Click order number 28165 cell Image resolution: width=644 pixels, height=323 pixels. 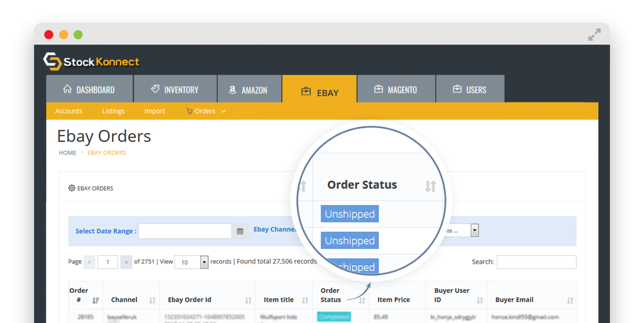[x=86, y=317]
